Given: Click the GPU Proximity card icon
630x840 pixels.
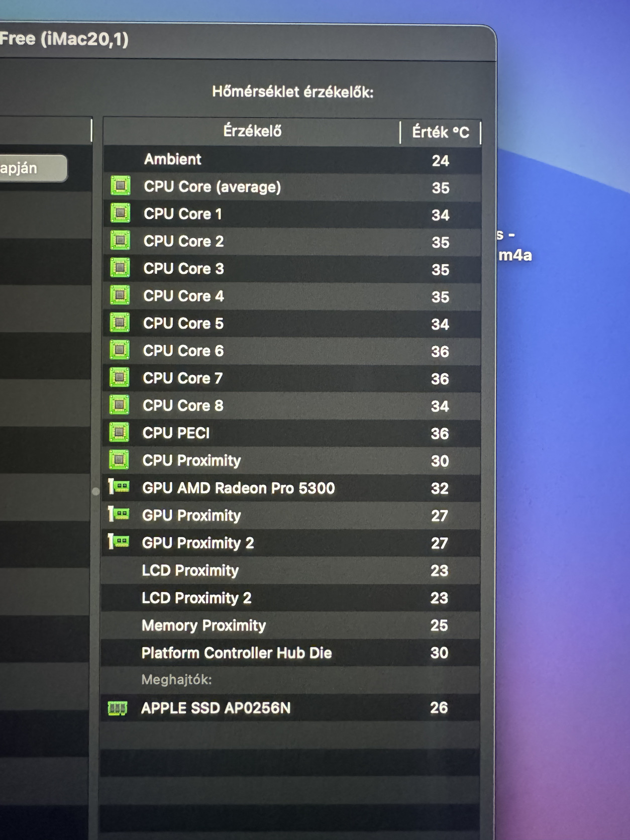Looking at the screenshot, I should tap(119, 514).
